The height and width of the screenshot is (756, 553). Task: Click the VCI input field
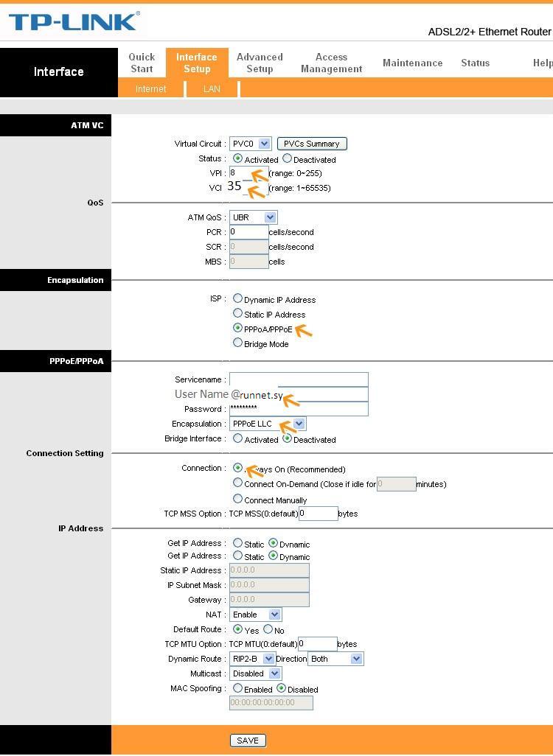[x=248, y=188]
